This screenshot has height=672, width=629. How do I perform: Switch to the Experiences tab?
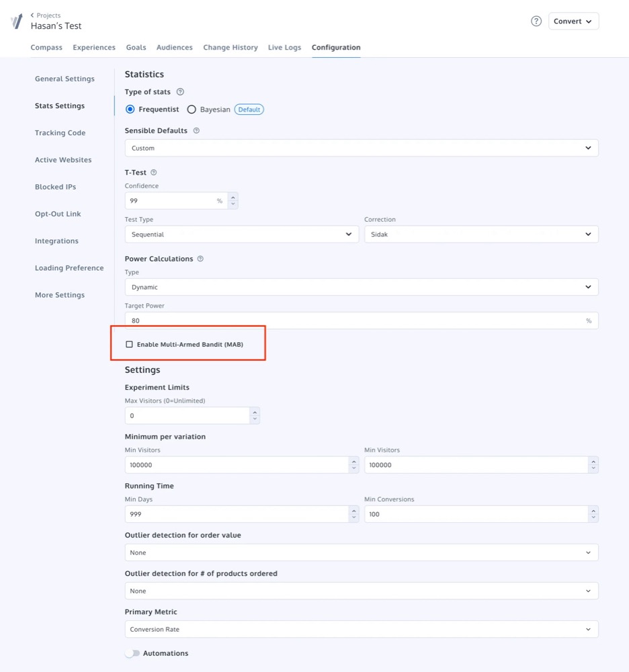(x=94, y=48)
